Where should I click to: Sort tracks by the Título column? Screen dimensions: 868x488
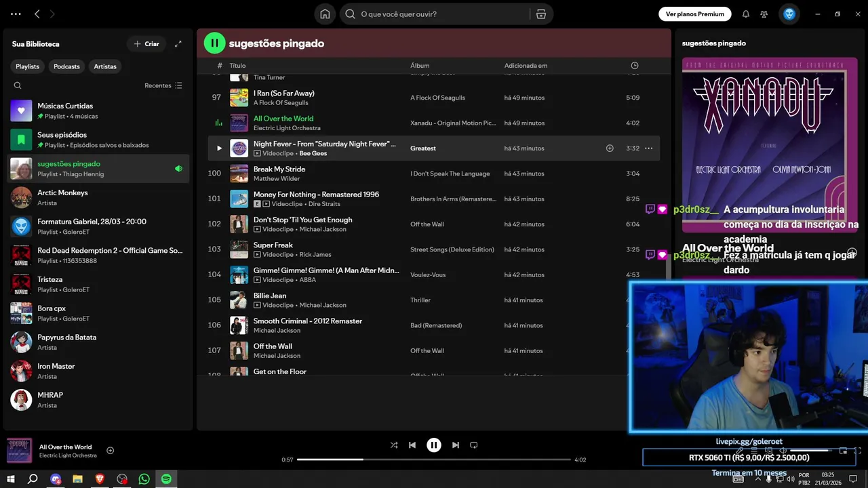[237, 66]
